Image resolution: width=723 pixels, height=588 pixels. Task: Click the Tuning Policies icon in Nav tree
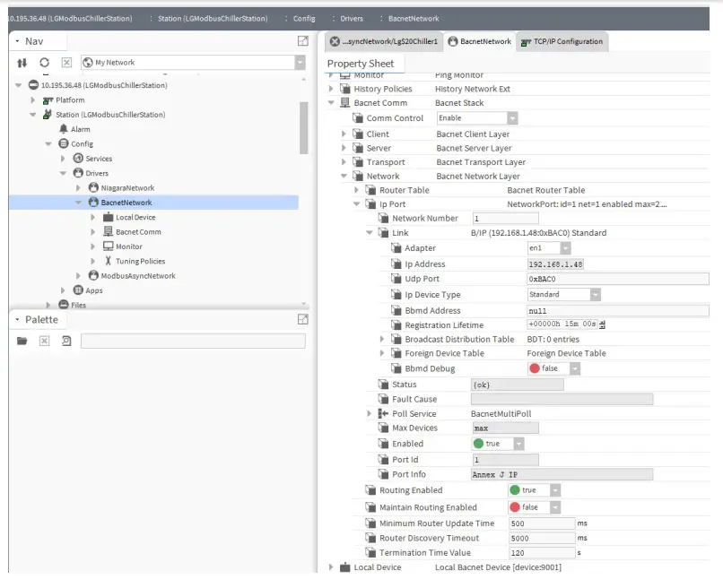pos(108,261)
